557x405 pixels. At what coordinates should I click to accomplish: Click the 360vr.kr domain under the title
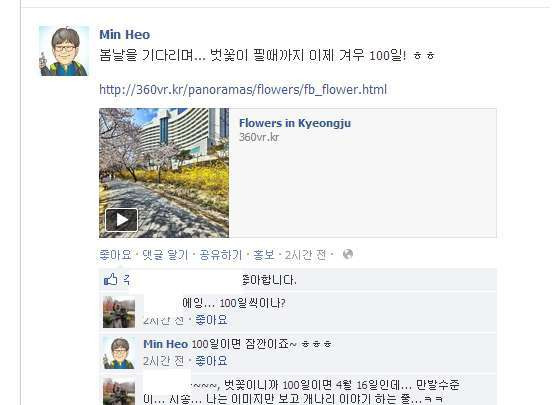259,137
